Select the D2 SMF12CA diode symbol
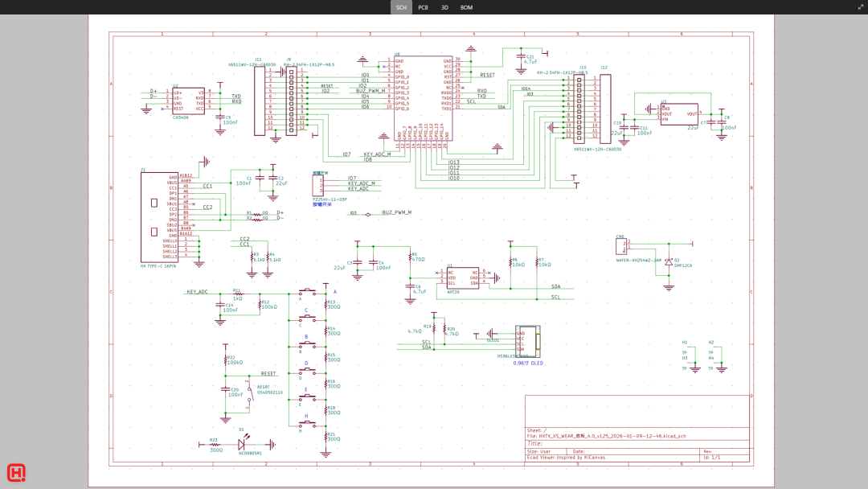The image size is (868, 489). [x=669, y=261]
